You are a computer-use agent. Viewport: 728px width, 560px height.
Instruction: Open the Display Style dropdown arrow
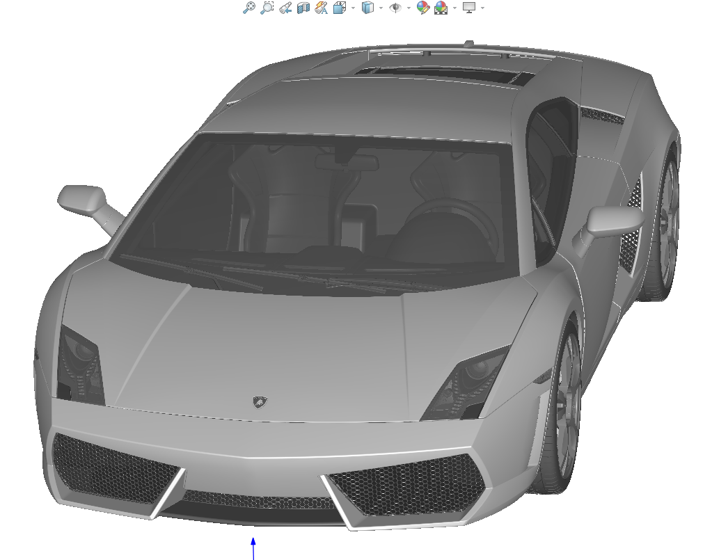pos(381,8)
